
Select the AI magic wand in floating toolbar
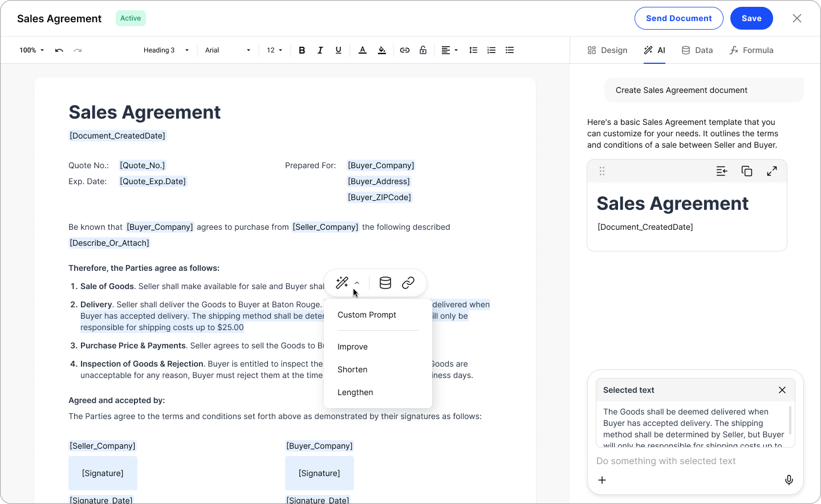342,282
